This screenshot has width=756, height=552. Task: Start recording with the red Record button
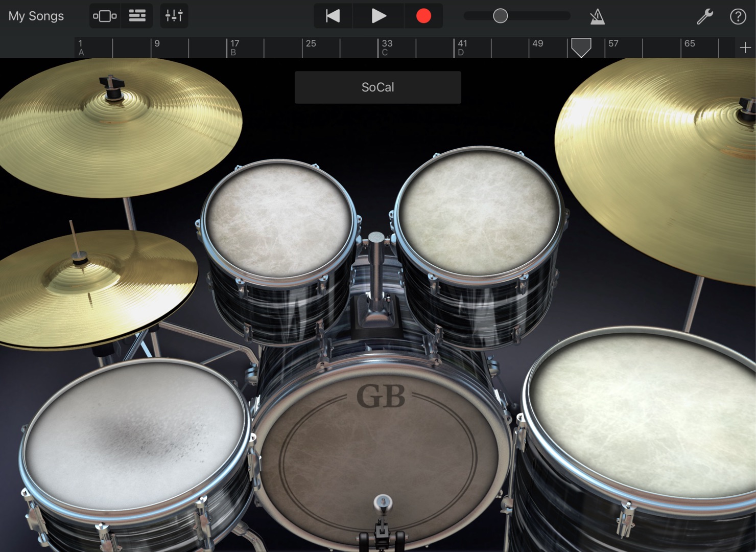pos(423,16)
